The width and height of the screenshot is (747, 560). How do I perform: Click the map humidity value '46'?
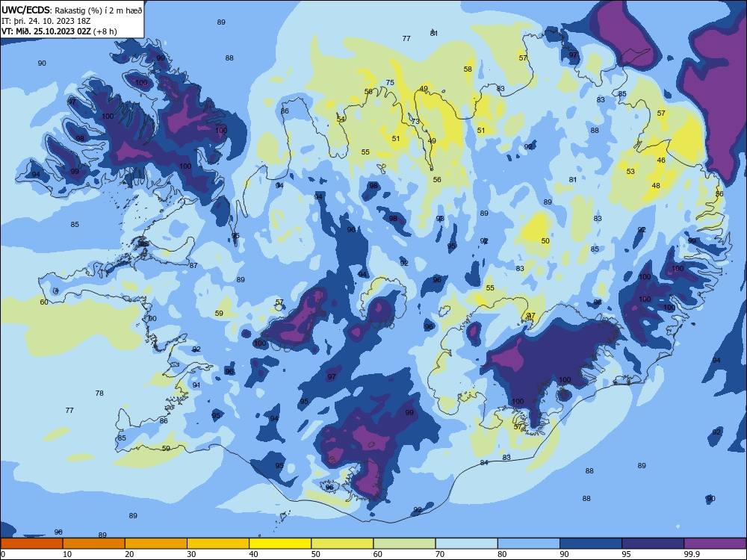click(x=661, y=160)
